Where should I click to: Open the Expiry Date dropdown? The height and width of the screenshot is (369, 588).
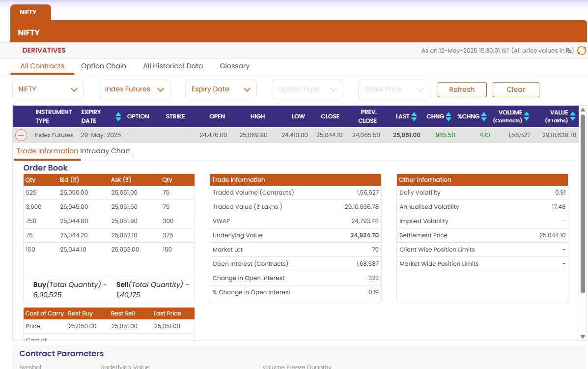[221, 89]
